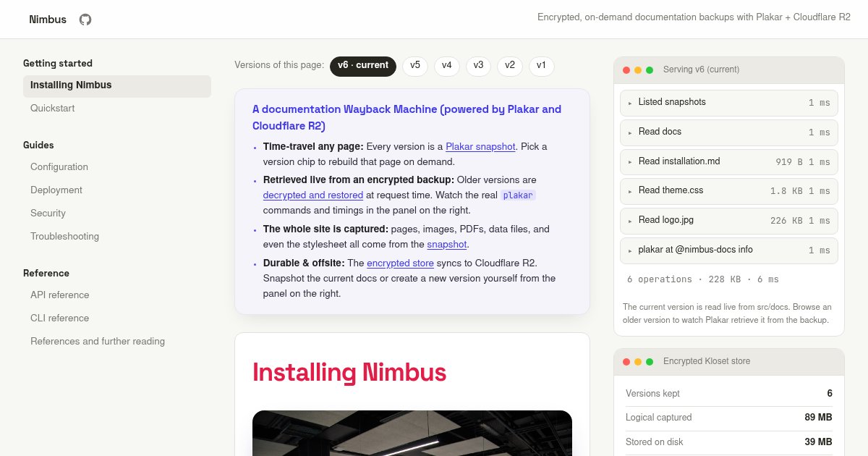Screen dimensions: 868x456
Task: Open Installing Nimbus in sidebar
Action: [117, 85]
